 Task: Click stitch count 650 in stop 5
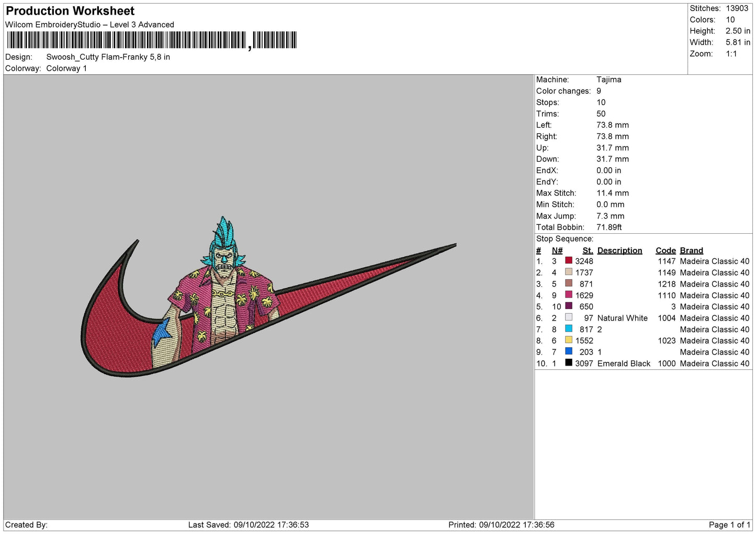[586, 306]
